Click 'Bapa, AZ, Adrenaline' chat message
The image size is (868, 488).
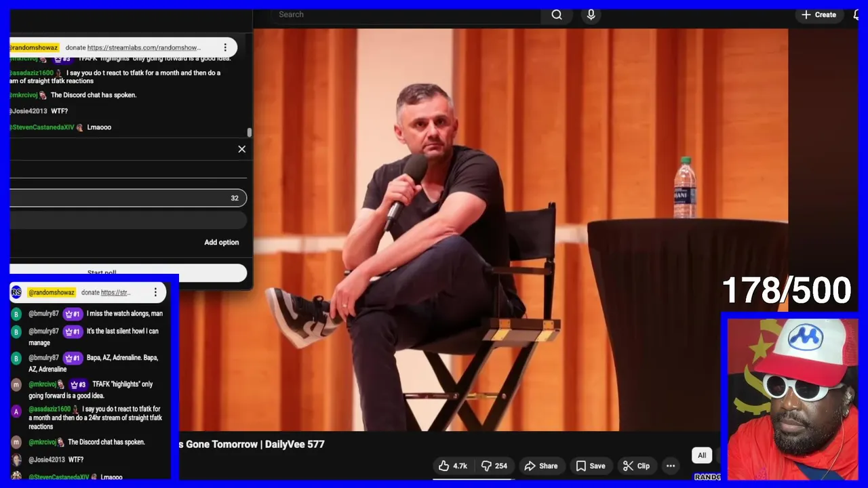[94, 363]
